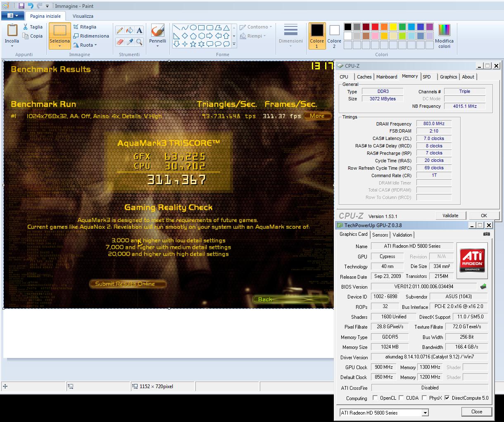The width and height of the screenshot is (504, 422).
Task: Click the Copia (copy) icon
Action: coord(26,36)
